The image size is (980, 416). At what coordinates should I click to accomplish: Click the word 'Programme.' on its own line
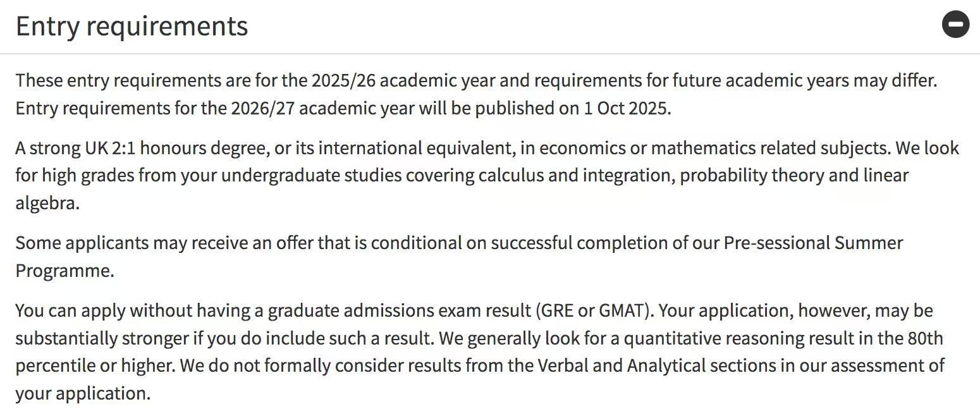[64, 271]
